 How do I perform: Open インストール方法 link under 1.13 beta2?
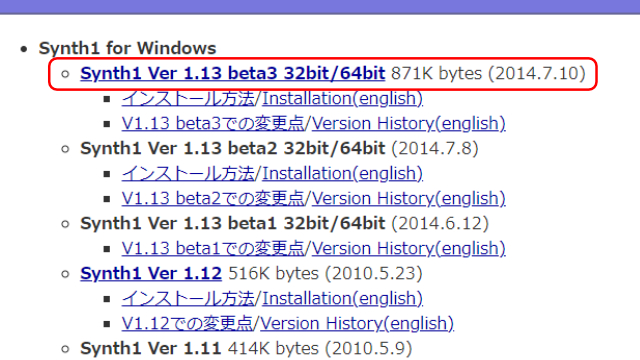pos(188,173)
